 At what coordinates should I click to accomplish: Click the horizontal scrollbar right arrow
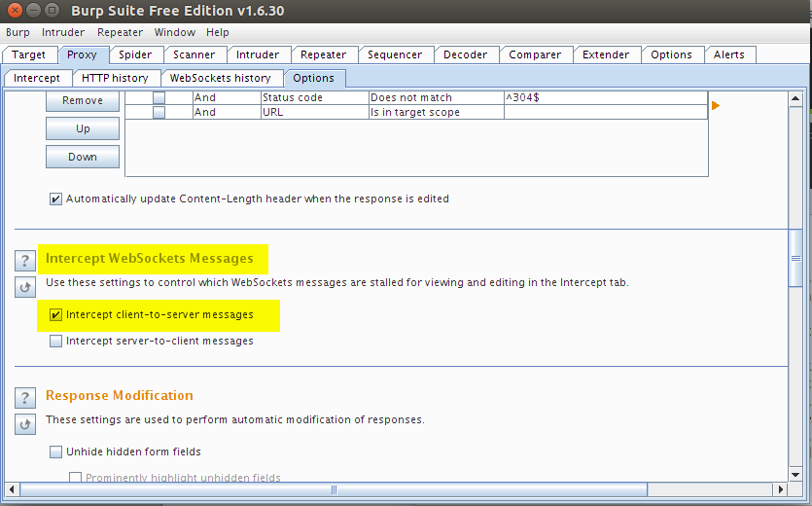(x=781, y=489)
